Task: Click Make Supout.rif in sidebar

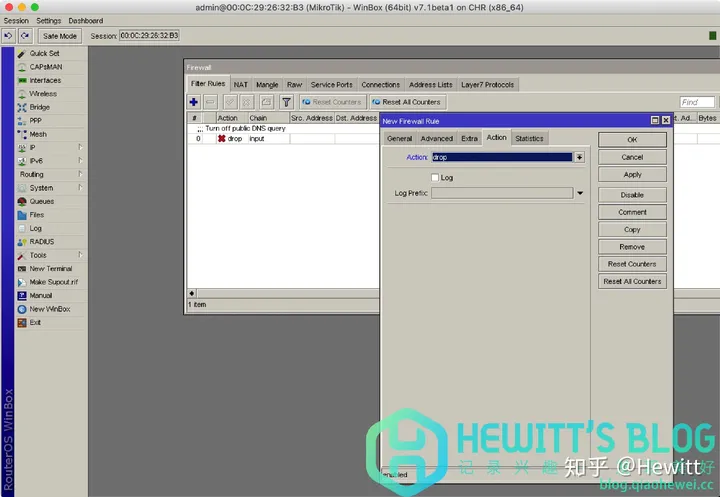Action: tap(53, 282)
